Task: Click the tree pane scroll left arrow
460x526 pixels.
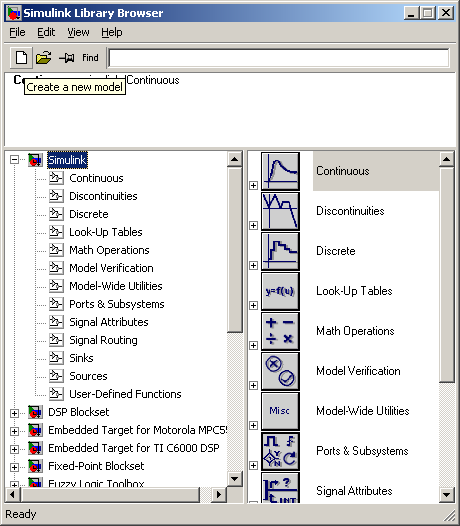Action: 12,494
